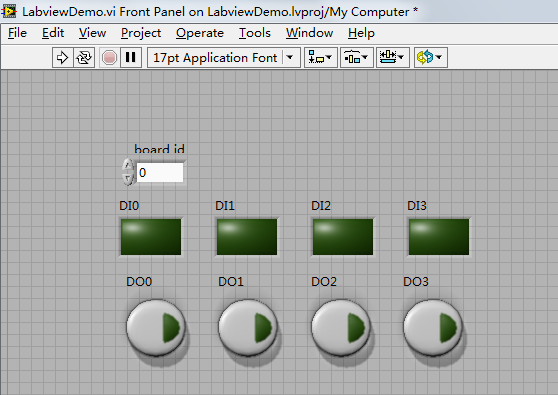The height and width of the screenshot is (395, 558).
Task: Open the Resize Objects tool
Action: point(393,57)
